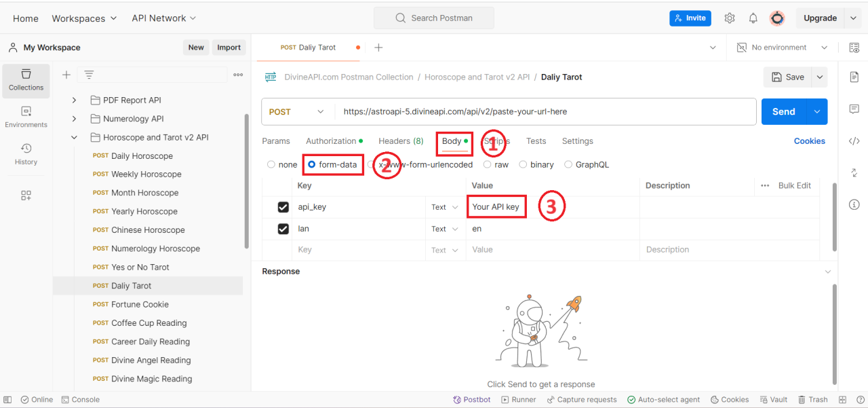The height and width of the screenshot is (408, 868).
Task: Switch to the Params tab
Action: click(x=276, y=141)
